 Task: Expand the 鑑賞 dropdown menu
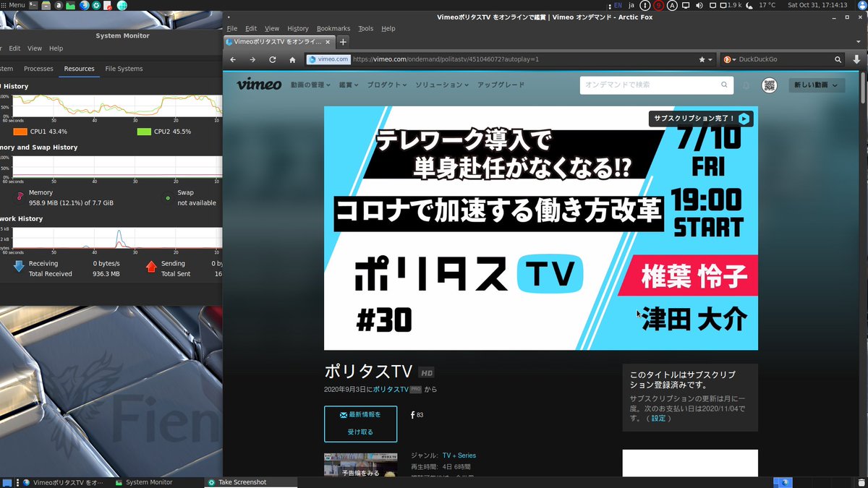coord(349,85)
